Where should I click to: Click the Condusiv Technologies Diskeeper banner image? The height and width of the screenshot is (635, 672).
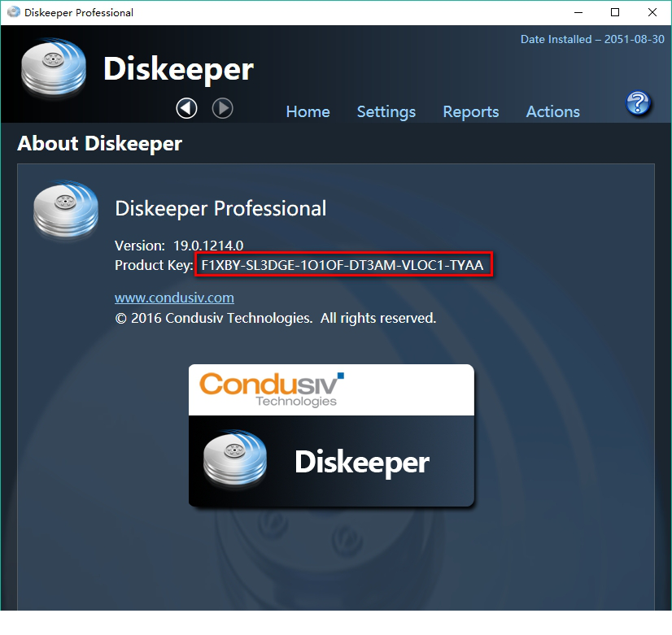pos(331,436)
